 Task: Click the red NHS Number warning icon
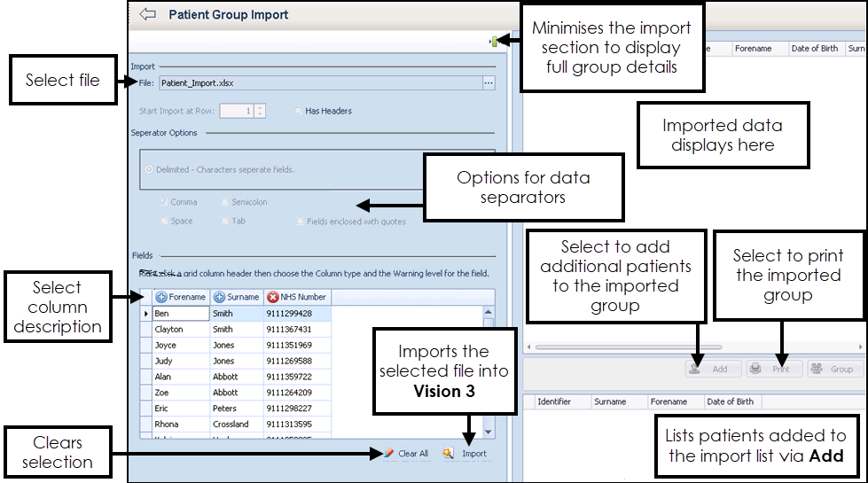coord(272,298)
